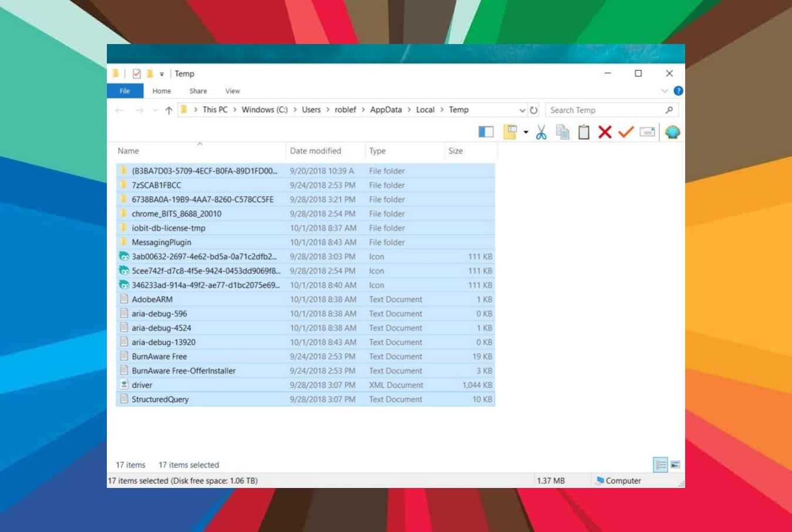The width and height of the screenshot is (792, 532).
Task: Select the aria-debug-596 file
Action: 305,314
